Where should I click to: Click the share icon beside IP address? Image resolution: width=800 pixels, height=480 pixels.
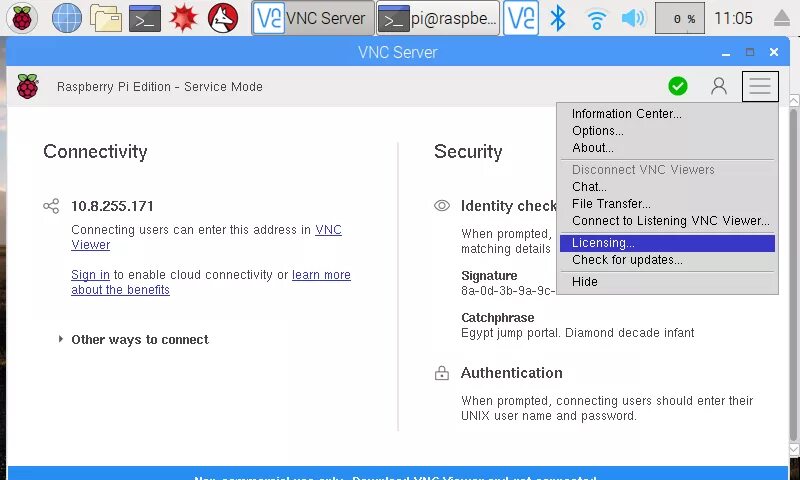pyautogui.click(x=51, y=206)
